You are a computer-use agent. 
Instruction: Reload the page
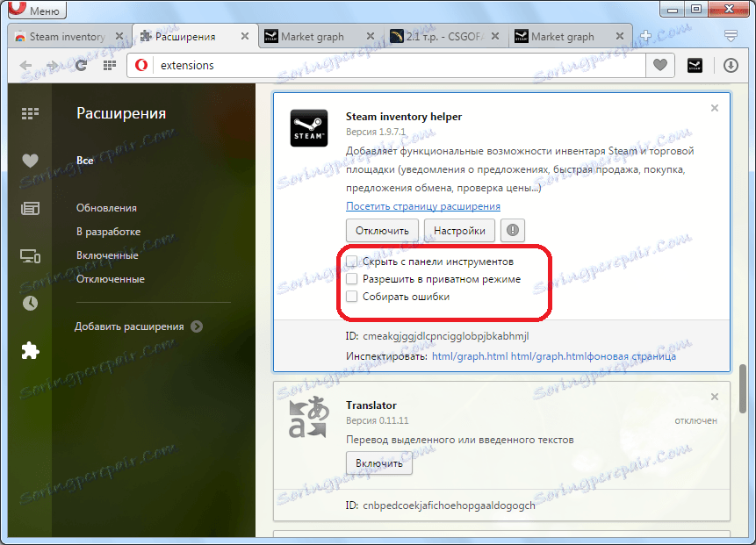click(81, 66)
